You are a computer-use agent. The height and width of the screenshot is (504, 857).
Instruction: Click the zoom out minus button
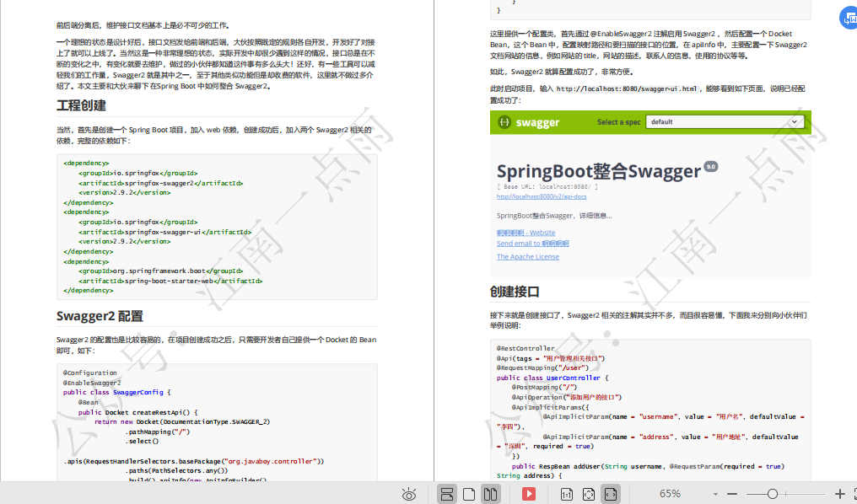[732, 494]
